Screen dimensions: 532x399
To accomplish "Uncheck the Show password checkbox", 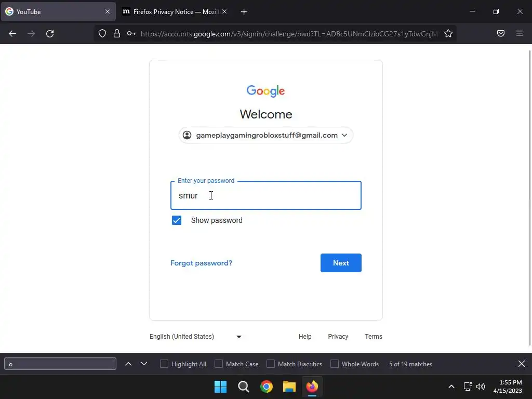I will 177,220.
